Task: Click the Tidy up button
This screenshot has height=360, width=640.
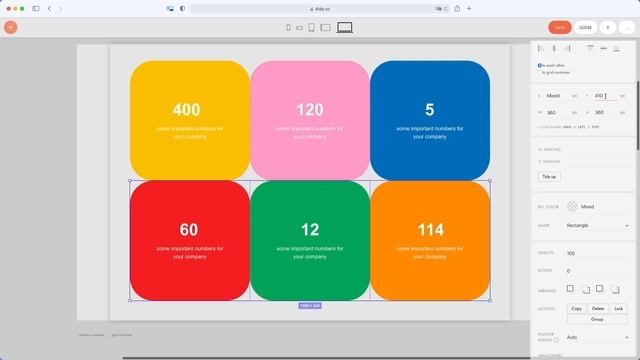Action: 549,177
